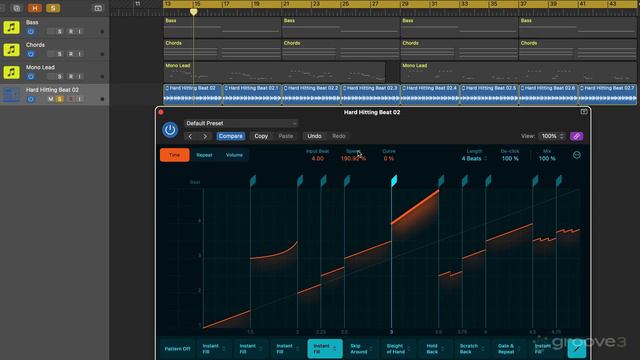Switch to the Time tab
Screen dimensions: 640x360
[x=175, y=155]
